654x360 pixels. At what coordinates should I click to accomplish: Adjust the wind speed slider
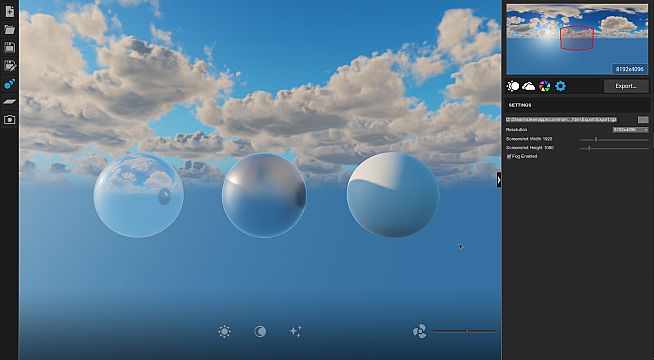465,331
